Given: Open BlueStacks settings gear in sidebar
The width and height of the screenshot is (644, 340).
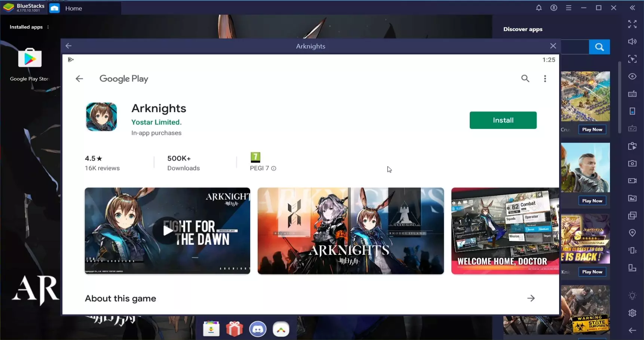Looking at the screenshot, I should [x=632, y=313].
